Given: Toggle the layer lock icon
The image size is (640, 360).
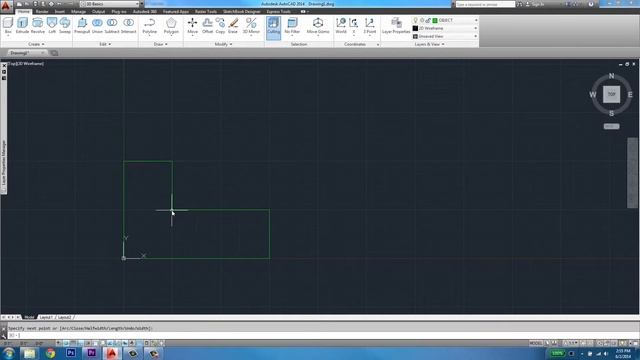Looking at the screenshot, I should [428, 20].
